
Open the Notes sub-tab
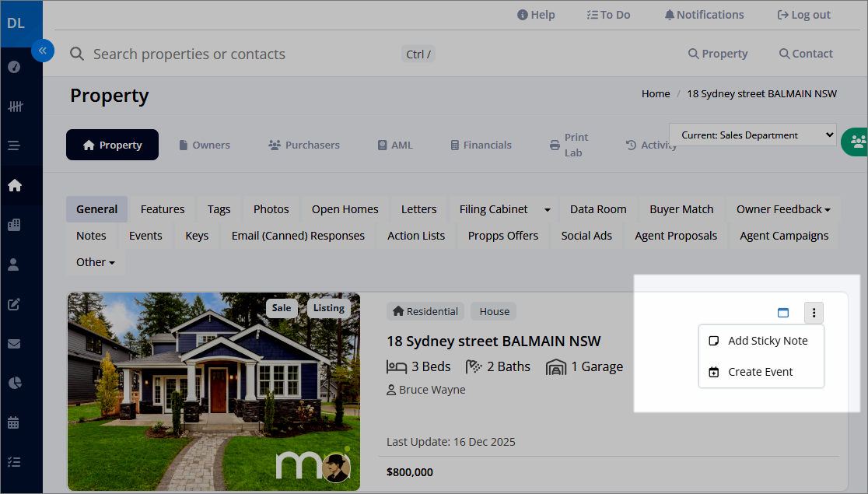coord(91,236)
